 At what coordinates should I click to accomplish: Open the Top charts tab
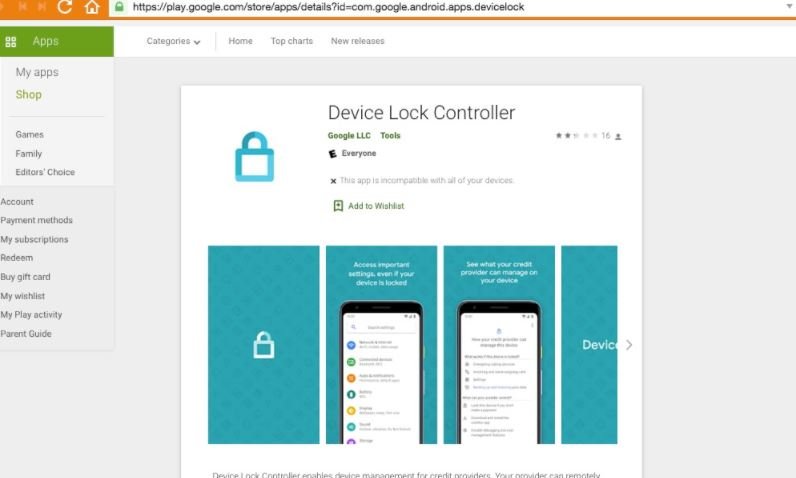(x=291, y=41)
